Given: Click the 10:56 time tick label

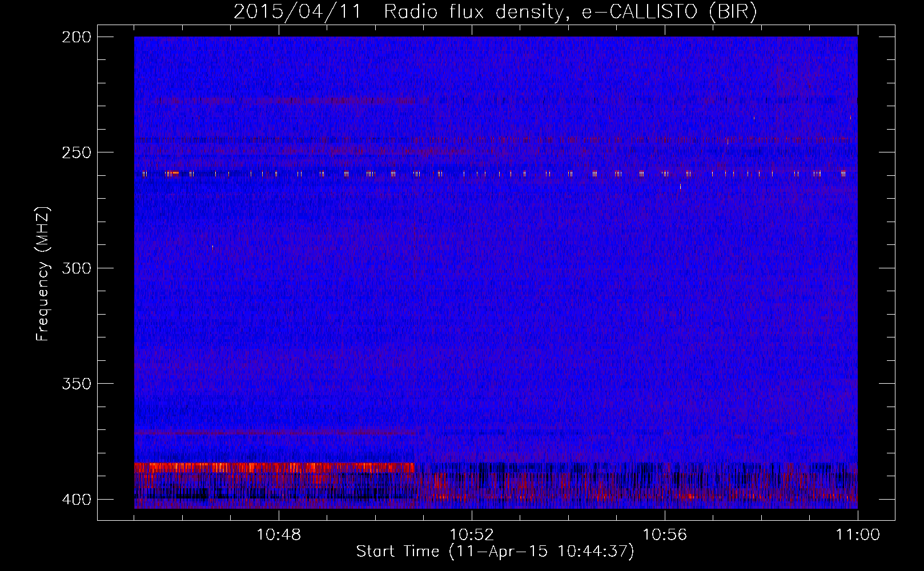Looking at the screenshot, I should pyautogui.click(x=665, y=535).
